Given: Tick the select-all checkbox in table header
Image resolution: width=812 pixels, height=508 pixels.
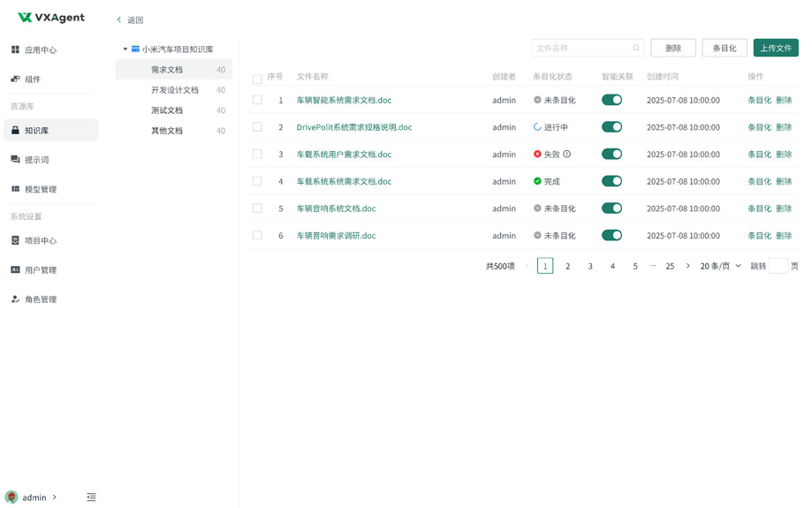Looking at the screenshot, I should click(x=257, y=80).
